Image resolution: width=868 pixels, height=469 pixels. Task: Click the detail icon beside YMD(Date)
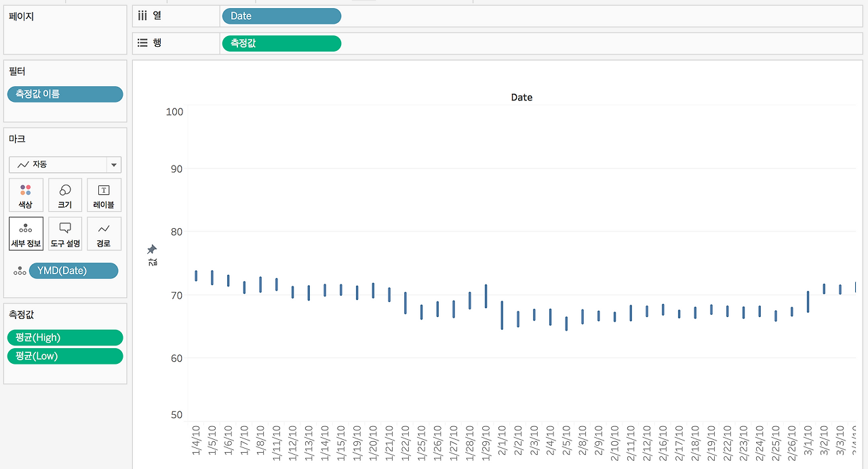[20, 271]
